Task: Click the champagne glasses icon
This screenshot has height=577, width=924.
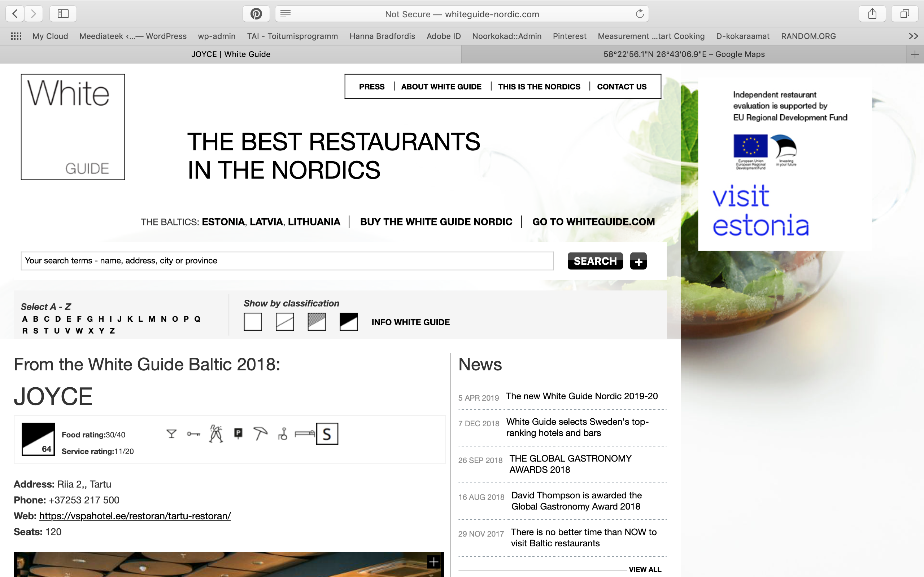Action: click(x=216, y=434)
